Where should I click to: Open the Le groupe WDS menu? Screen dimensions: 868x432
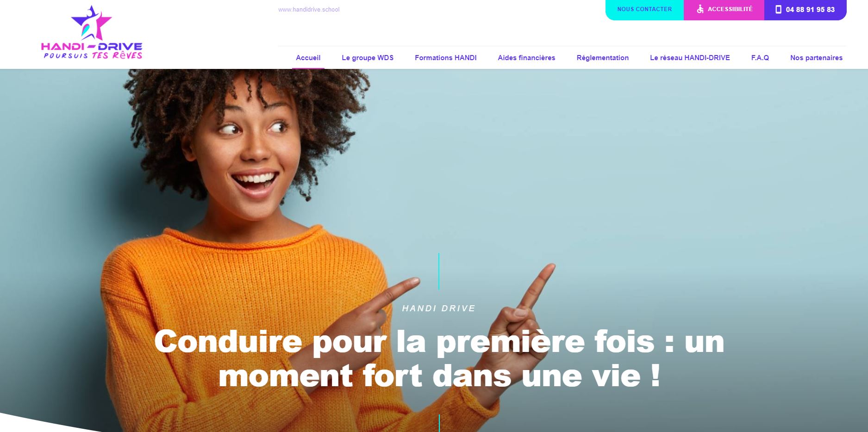pyautogui.click(x=368, y=58)
